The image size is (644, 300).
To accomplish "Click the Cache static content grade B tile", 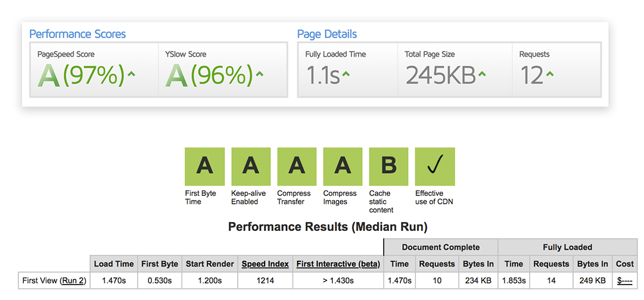I will click(x=389, y=166).
